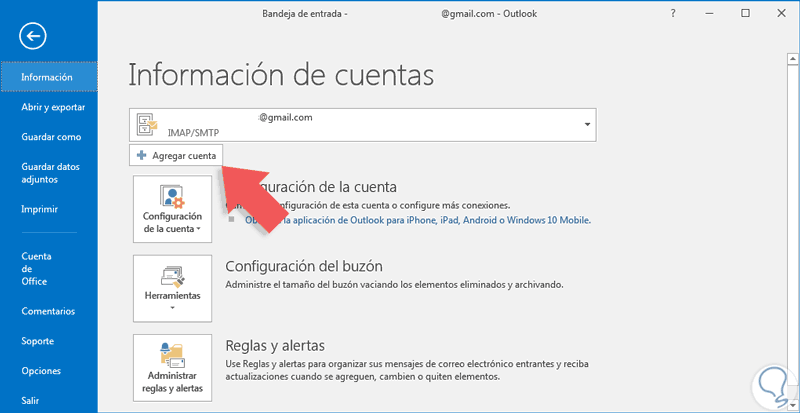Image resolution: width=800 pixels, height=413 pixels.
Task: Click the Agregar cuenta button
Action: pos(176,156)
